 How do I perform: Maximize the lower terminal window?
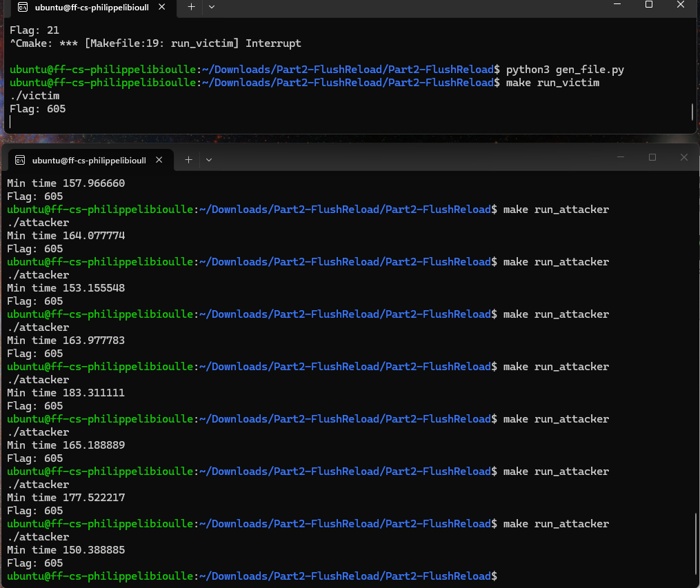652,157
